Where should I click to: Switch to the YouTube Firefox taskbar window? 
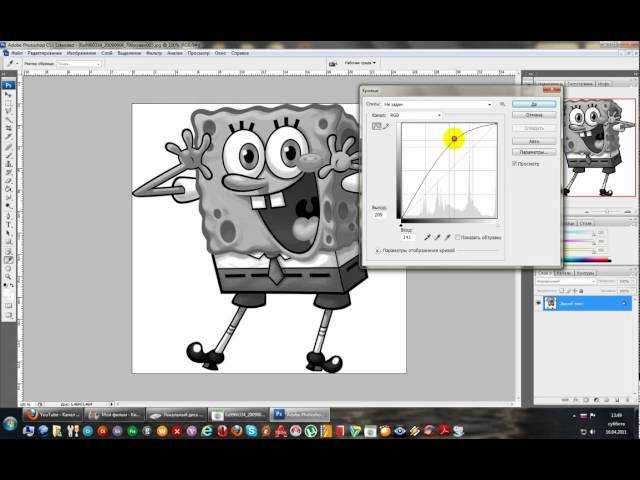click(53, 415)
